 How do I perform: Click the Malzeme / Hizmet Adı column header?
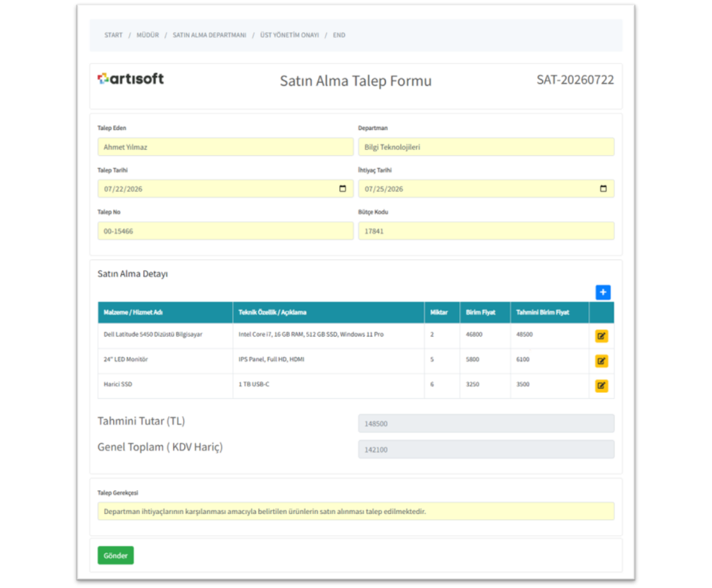tap(166, 312)
